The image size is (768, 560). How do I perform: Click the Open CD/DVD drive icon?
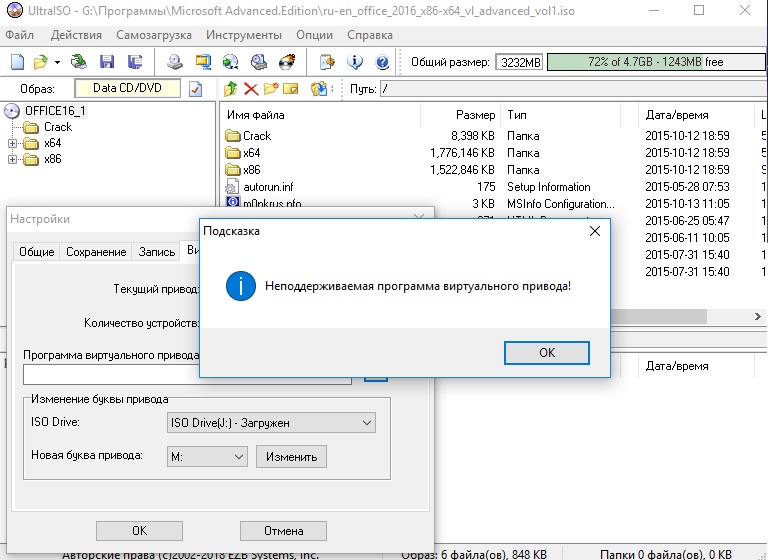[79, 62]
